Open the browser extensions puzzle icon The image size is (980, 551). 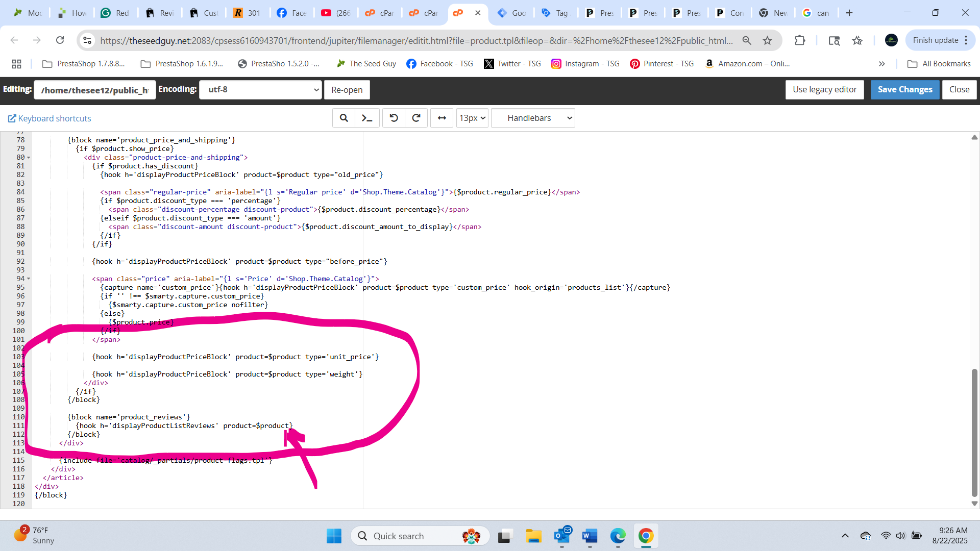[800, 40]
